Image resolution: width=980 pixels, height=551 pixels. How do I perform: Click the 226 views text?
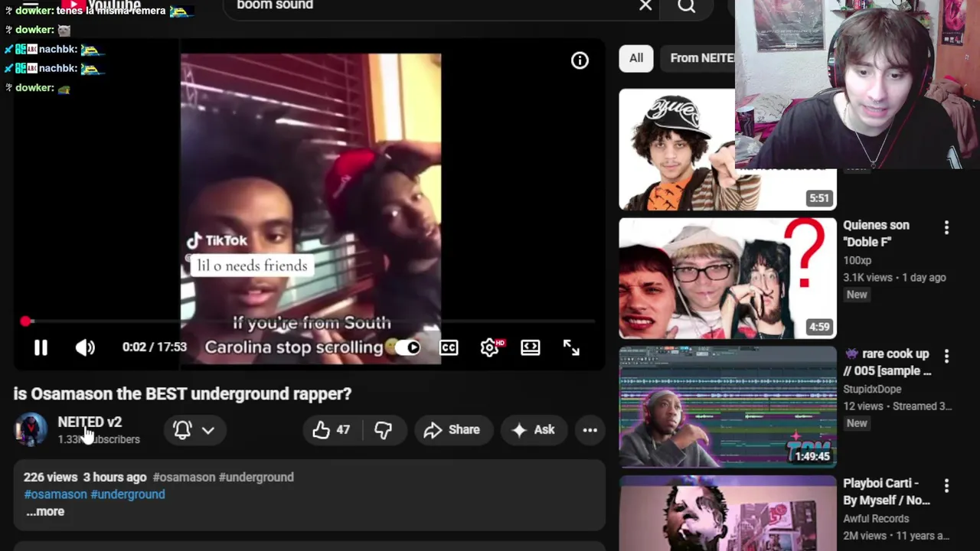(x=51, y=478)
